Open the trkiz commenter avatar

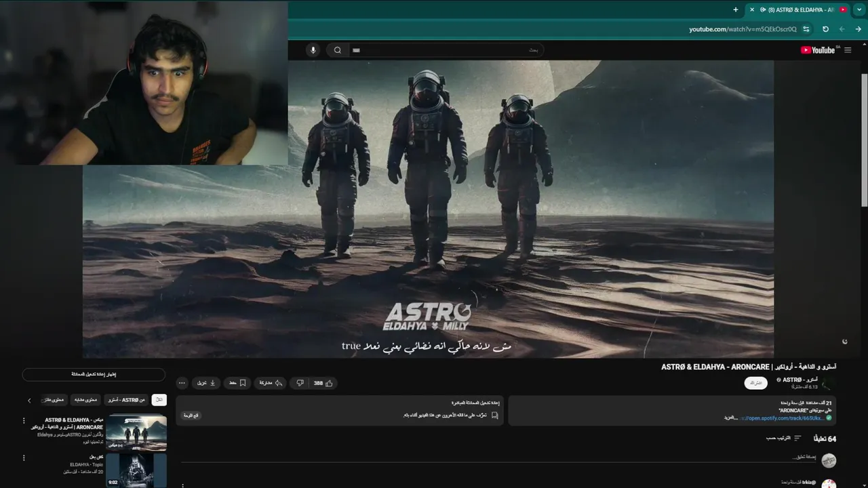pos(828,484)
